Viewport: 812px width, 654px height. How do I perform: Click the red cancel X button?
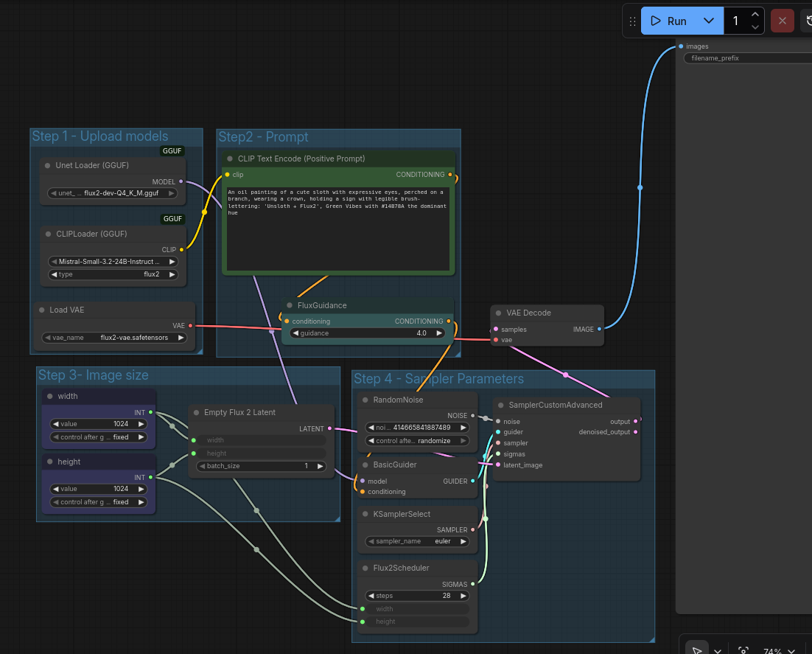point(782,21)
